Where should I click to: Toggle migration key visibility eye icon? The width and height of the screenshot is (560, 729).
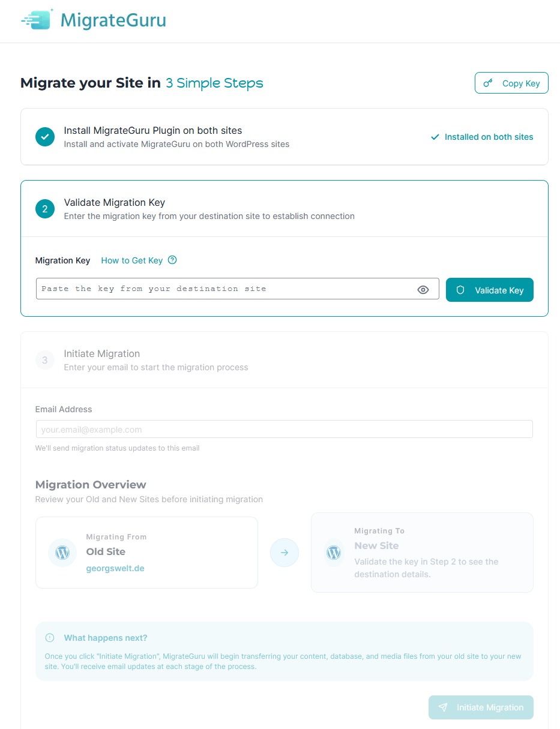pos(423,290)
